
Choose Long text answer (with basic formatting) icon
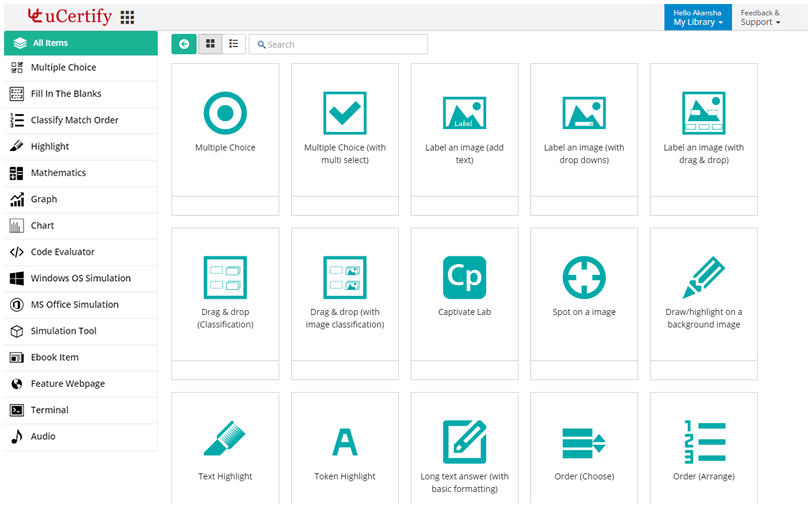point(464,442)
